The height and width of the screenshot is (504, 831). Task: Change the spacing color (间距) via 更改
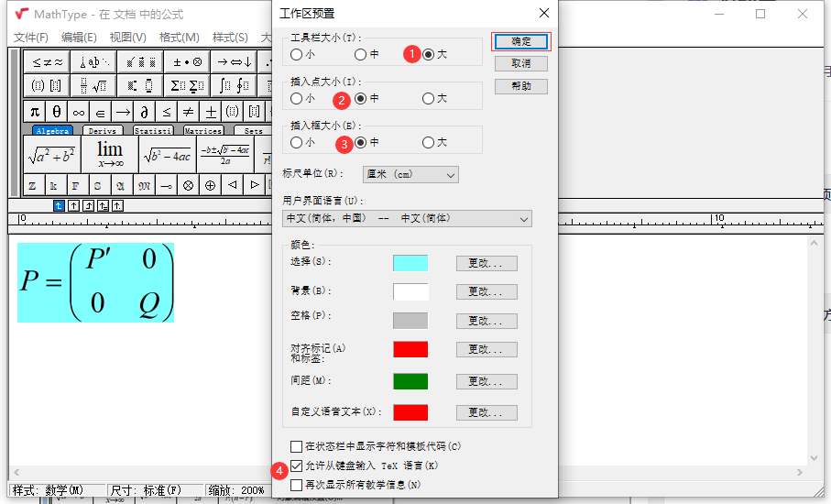487,381
